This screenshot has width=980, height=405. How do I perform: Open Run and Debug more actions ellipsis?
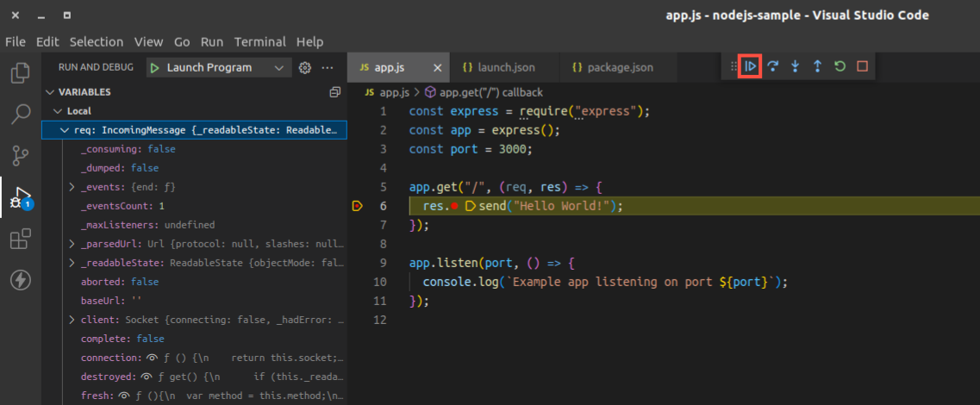coord(328,67)
